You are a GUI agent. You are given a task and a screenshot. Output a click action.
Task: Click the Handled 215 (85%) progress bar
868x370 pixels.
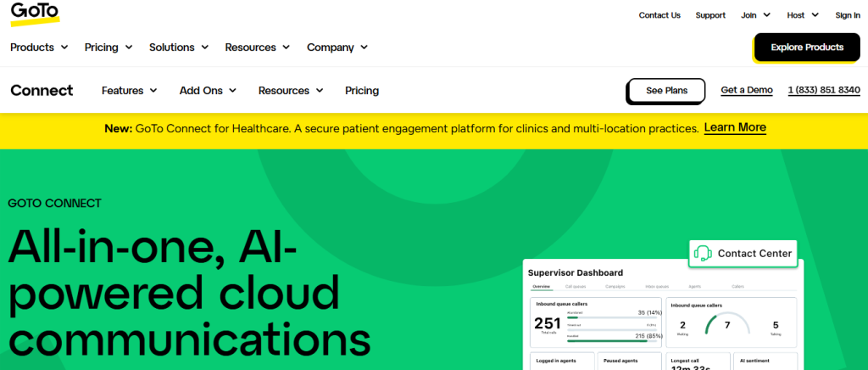click(612, 341)
